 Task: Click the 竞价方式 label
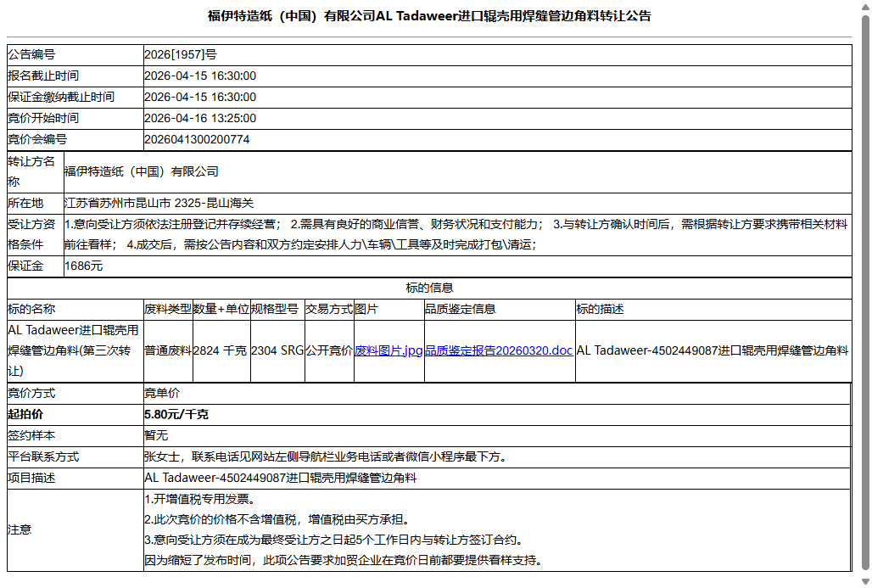click(x=31, y=394)
